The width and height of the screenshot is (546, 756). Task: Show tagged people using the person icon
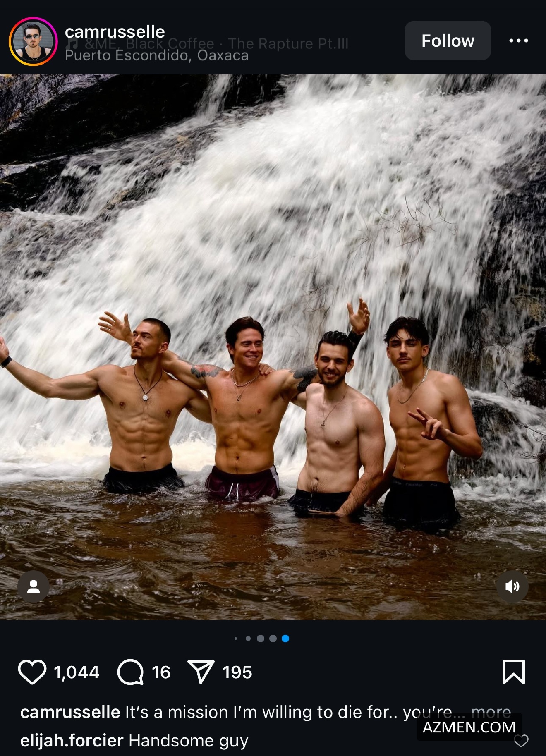pyautogui.click(x=33, y=586)
